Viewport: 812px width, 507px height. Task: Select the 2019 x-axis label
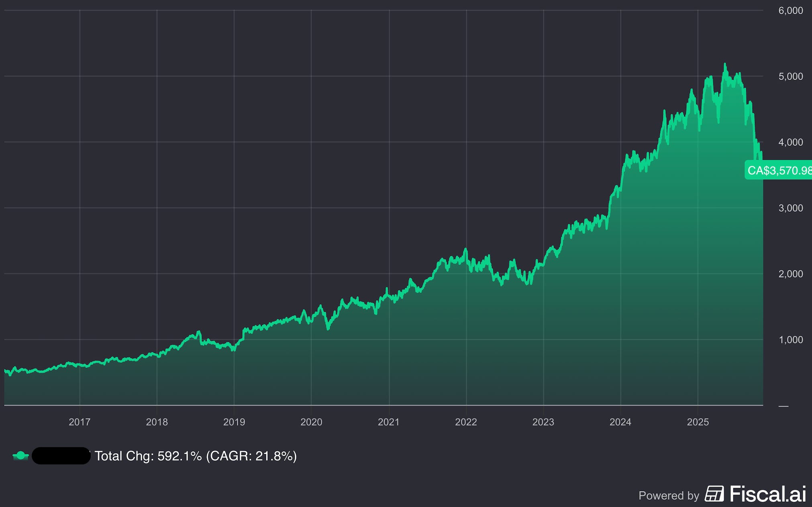[234, 422]
